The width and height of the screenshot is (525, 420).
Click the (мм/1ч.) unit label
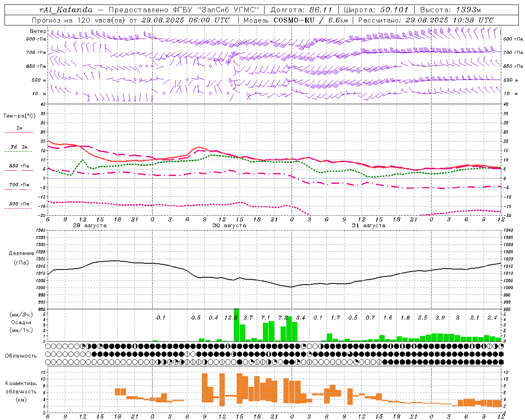(21, 330)
